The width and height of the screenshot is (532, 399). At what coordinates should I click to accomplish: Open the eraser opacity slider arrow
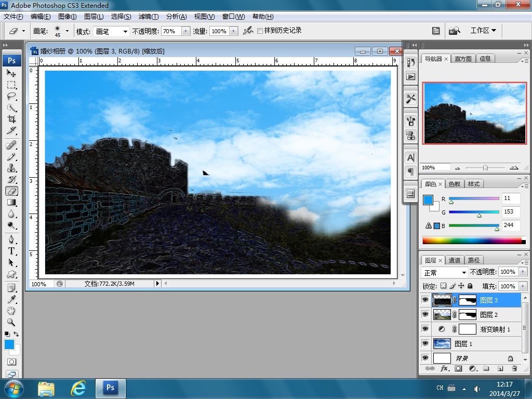(185, 31)
